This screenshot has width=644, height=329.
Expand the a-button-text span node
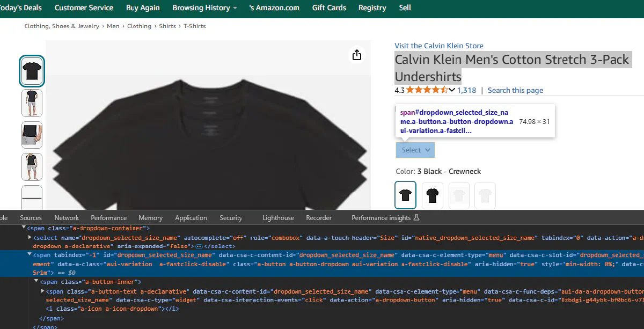(42, 291)
